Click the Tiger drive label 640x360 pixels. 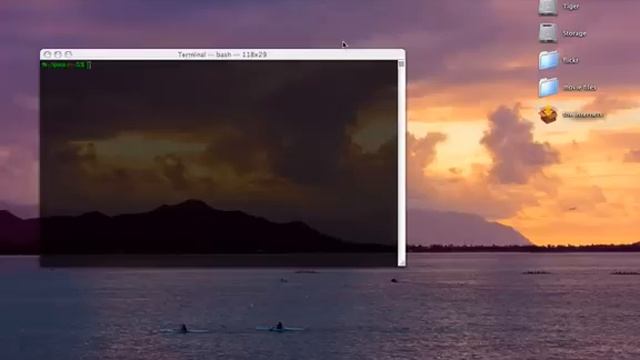pos(571,7)
